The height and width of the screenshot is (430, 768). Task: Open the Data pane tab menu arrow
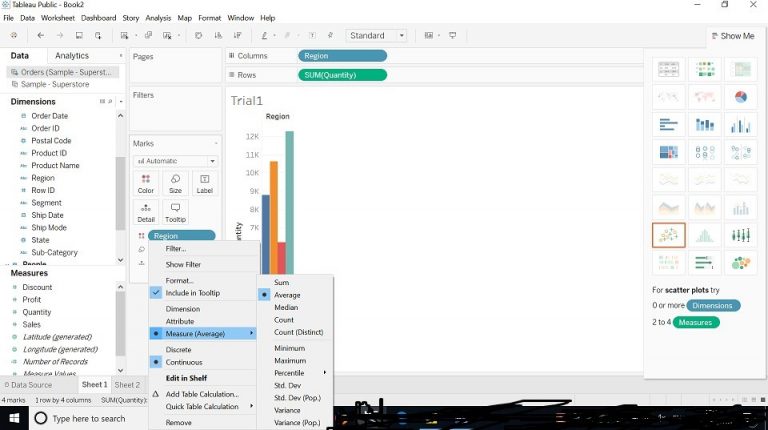click(x=120, y=56)
